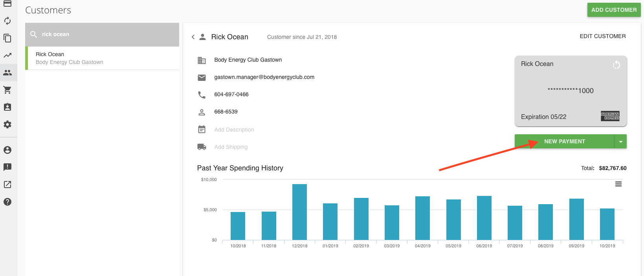The image size is (644, 276).
Task: Click Add Shipping placeholder
Action: tap(231, 147)
